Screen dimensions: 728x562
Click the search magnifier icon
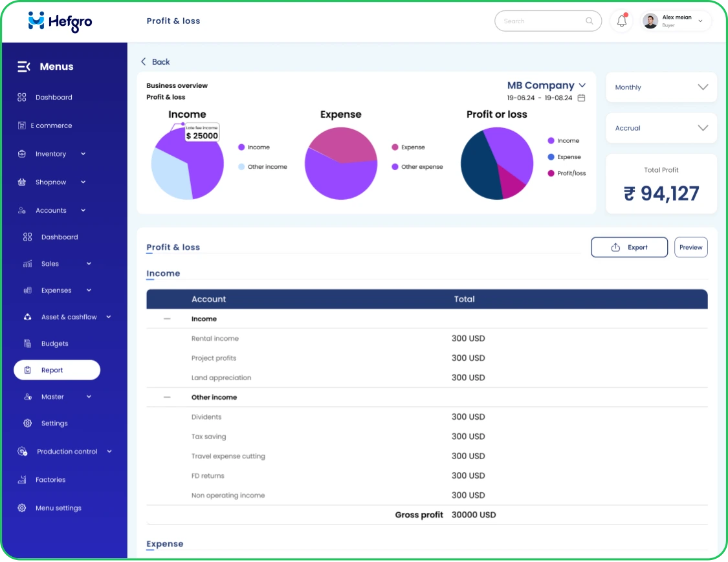pos(590,21)
